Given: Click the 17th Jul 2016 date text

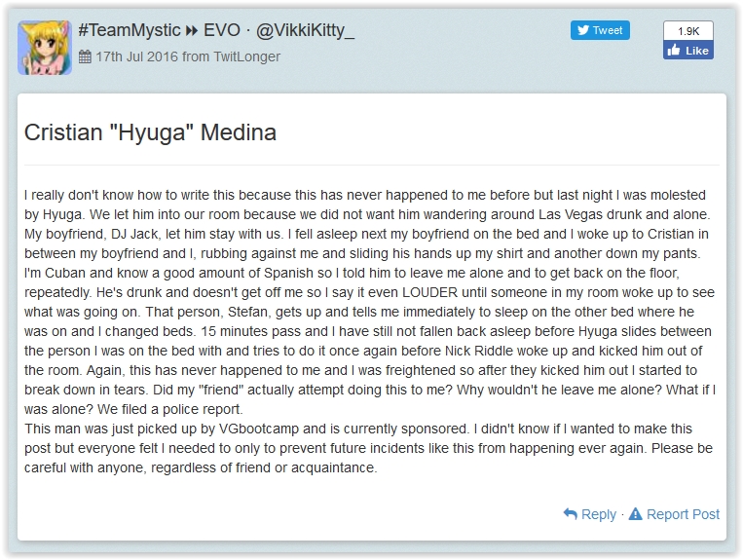Looking at the screenshot, I should click(x=135, y=56).
